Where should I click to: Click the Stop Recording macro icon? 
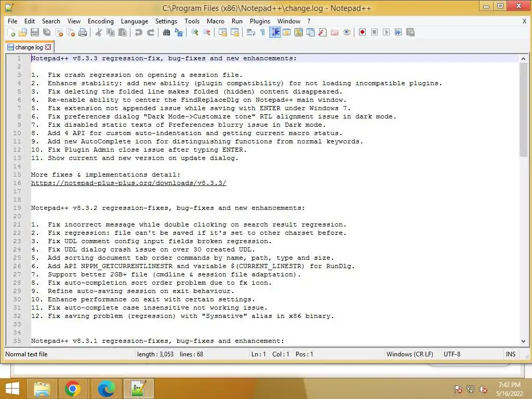pos(374,32)
